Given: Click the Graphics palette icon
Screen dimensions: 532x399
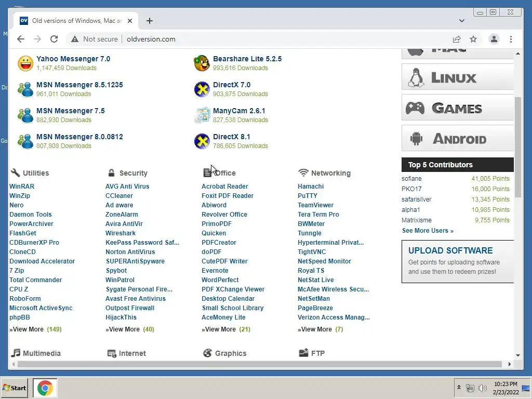Looking at the screenshot, I should click(x=207, y=353).
